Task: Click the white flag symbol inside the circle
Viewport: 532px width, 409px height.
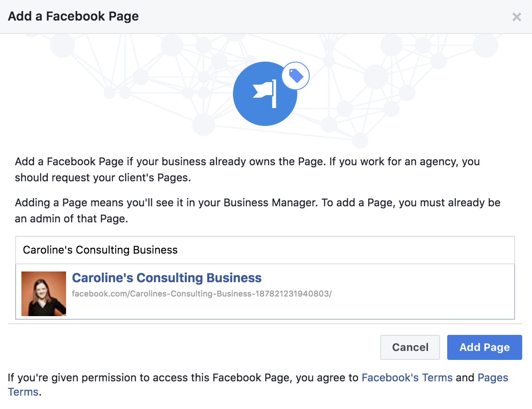Action: [x=265, y=93]
